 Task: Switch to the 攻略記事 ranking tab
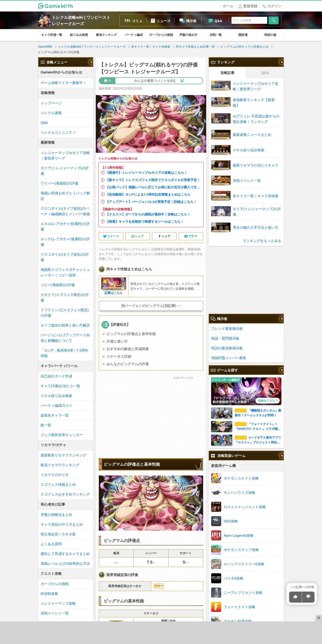(227, 73)
